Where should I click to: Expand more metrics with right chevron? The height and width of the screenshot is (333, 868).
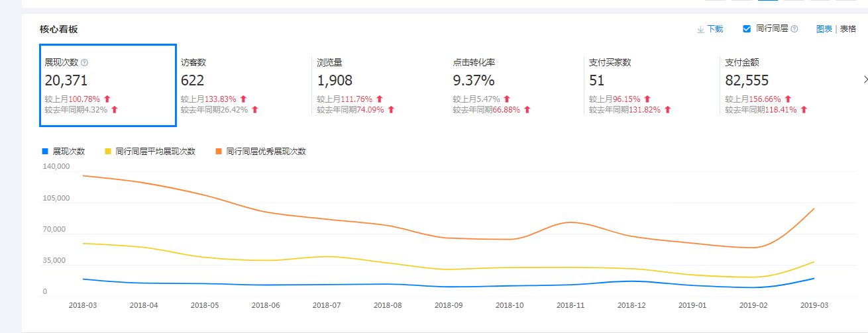pyautogui.click(x=865, y=79)
